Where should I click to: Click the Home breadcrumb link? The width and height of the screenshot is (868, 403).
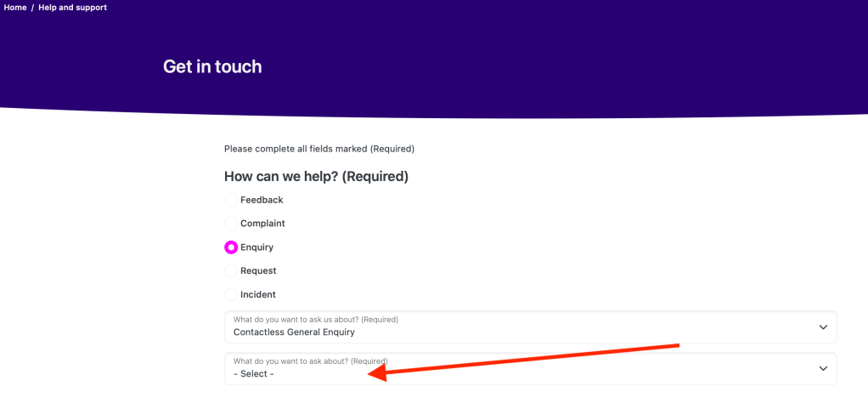pos(15,8)
